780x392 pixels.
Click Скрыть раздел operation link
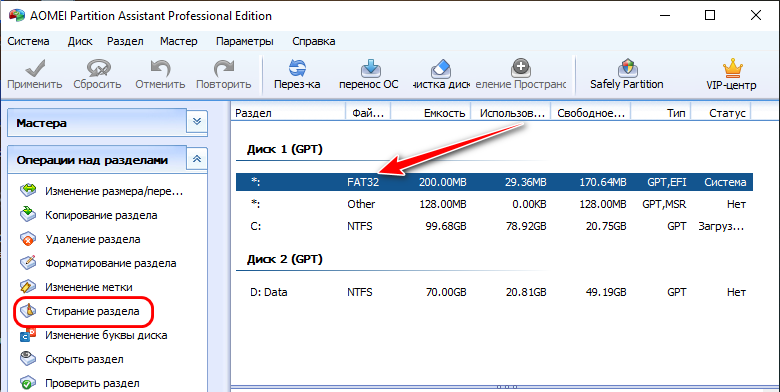84,359
